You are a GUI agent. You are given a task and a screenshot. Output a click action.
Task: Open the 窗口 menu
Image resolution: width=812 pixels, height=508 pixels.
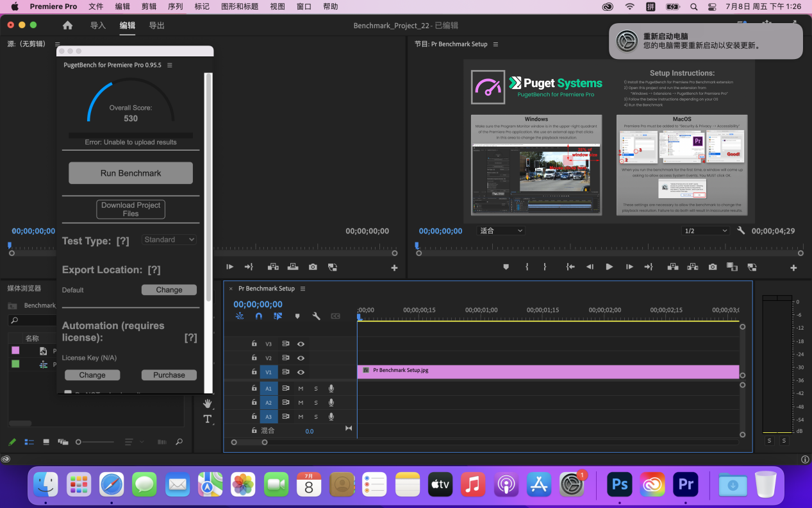(x=304, y=6)
